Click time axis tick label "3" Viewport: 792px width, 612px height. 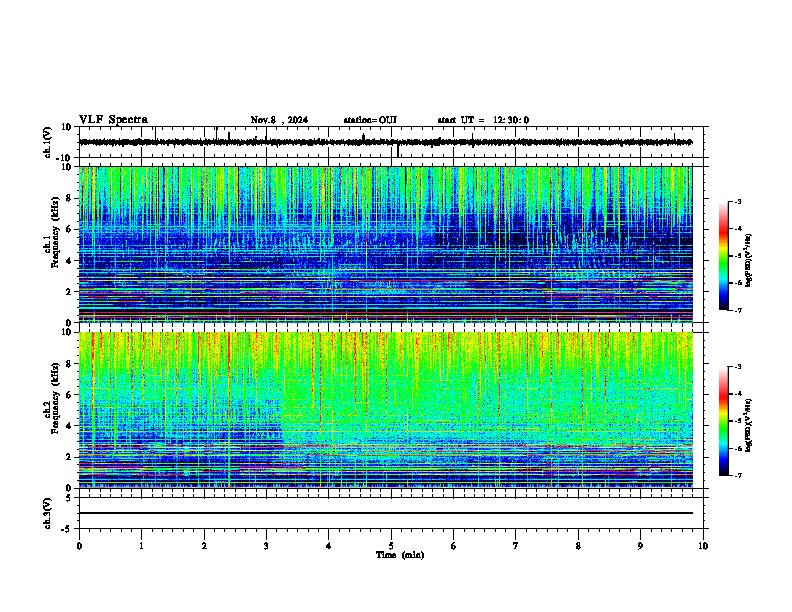point(266,546)
